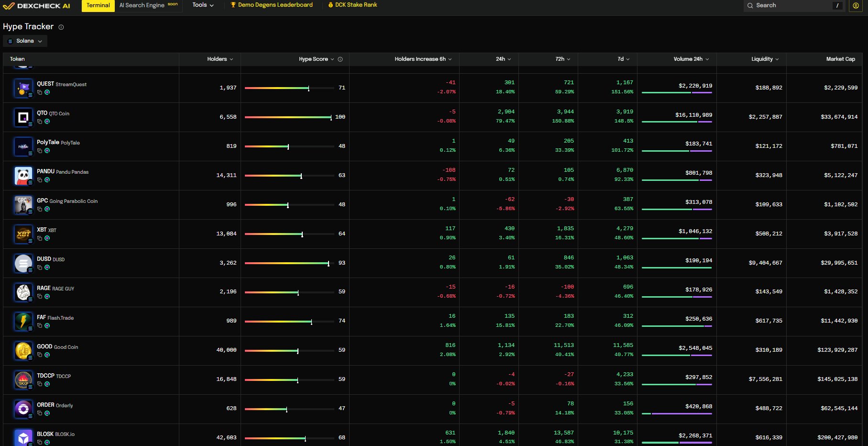The image size is (868, 446).
Task: Copy the DUSD token address
Action: [x=40, y=268]
